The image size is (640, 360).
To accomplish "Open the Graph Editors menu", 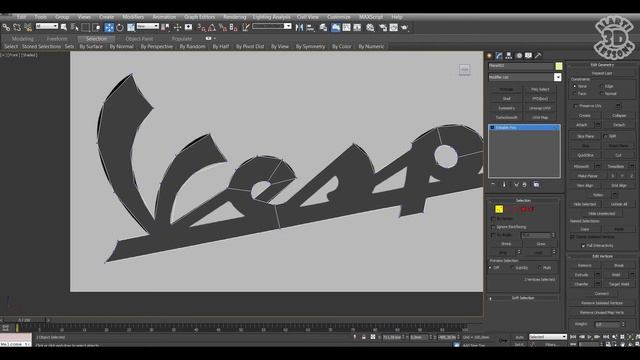I will (x=200, y=17).
